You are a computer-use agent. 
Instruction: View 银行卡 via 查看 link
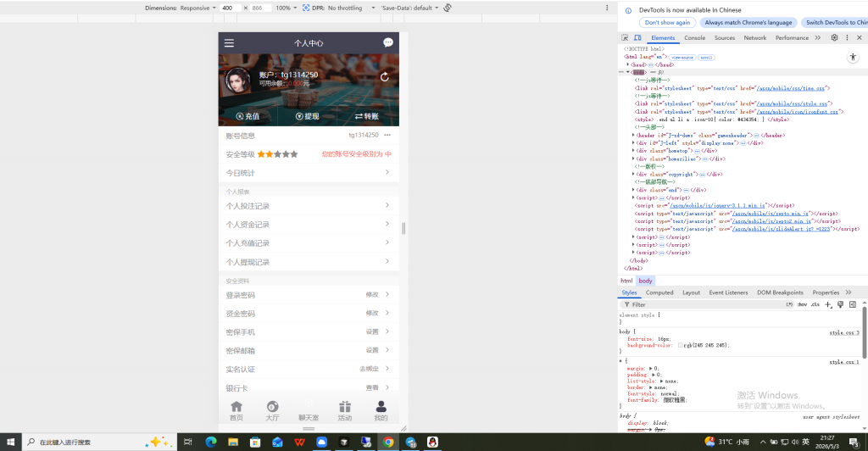pyautogui.click(x=372, y=388)
